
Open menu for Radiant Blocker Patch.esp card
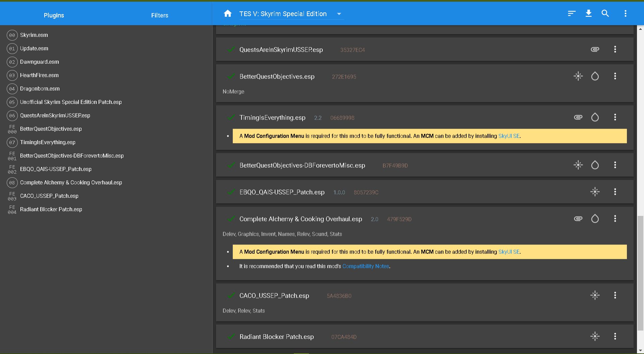615,336
